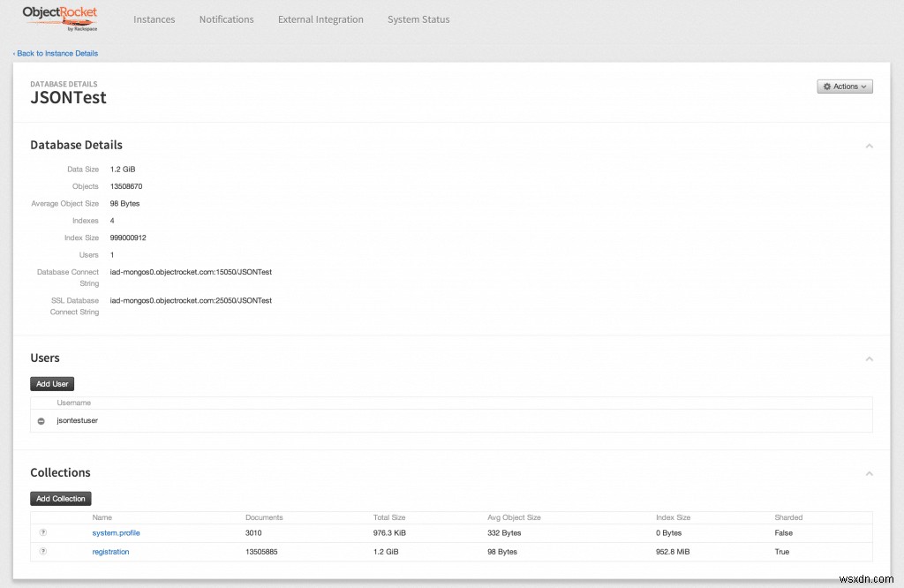Open the registration collection
Viewport: 904px width, 588px height.
(110, 552)
